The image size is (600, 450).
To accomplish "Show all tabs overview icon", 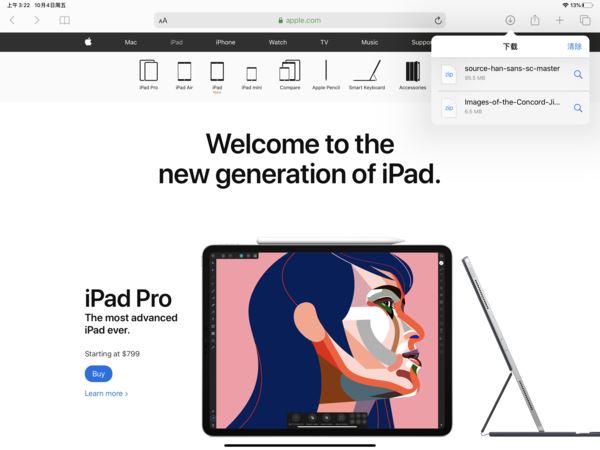I will click(585, 20).
